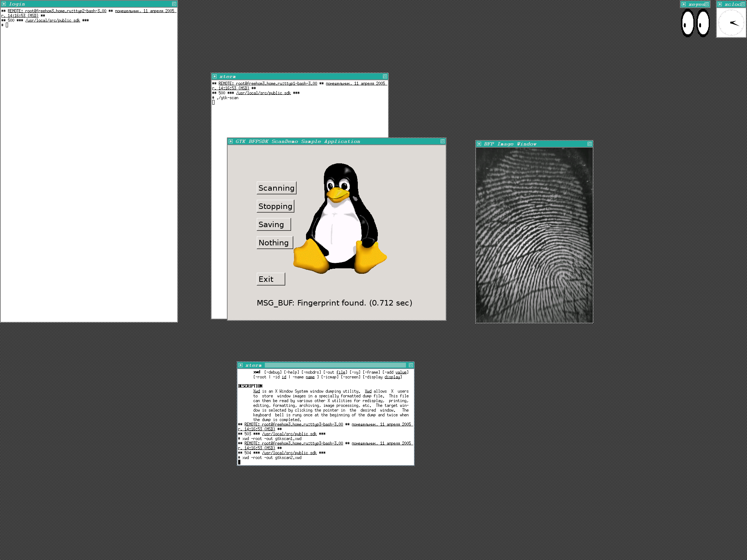Iconify the xeyes window

(684, 4)
